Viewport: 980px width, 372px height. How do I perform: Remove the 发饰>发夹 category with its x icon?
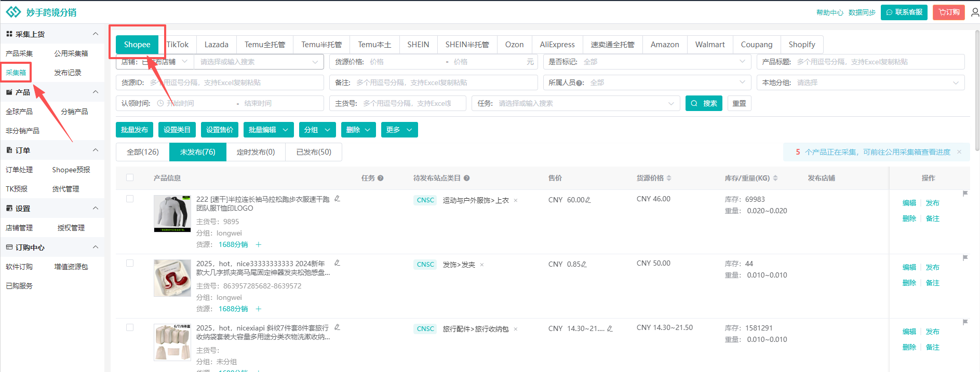coord(481,265)
